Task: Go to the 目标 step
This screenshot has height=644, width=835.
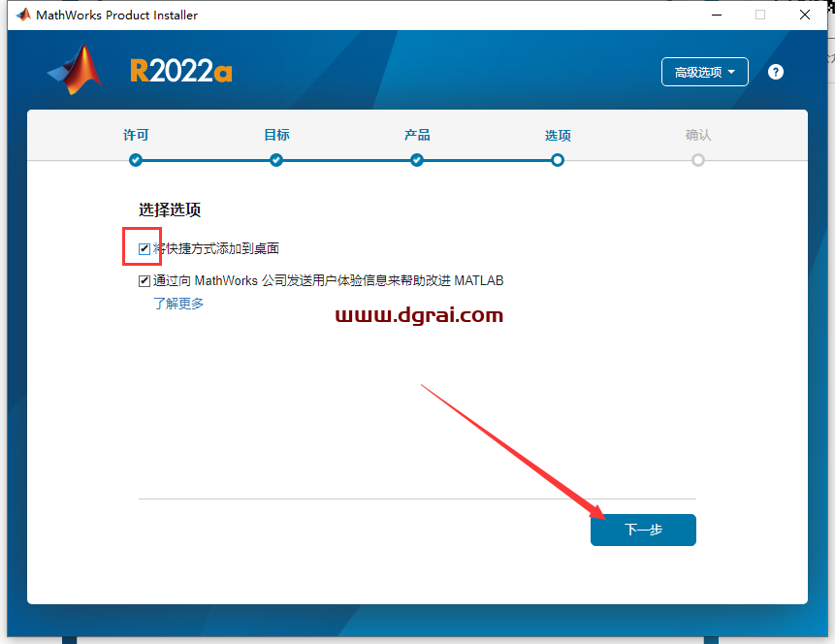Action: pyautogui.click(x=276, y=135)
